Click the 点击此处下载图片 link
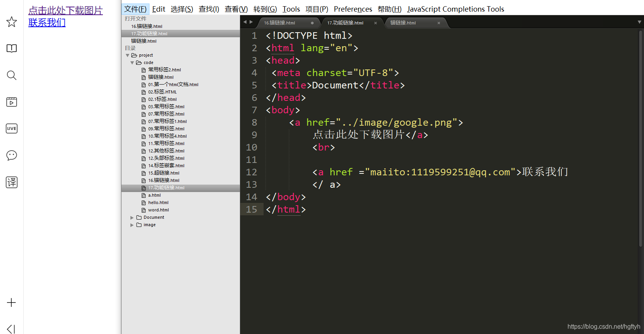The image size is (644, 334). [66, 10]
